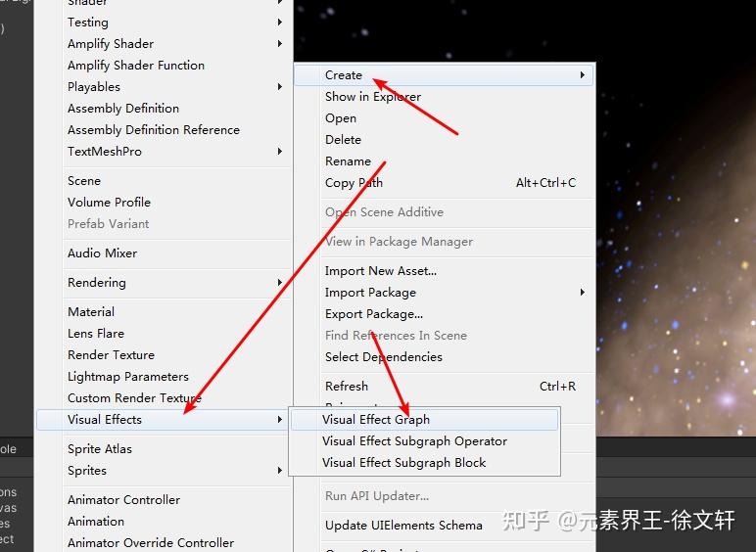Create a Render Texture asset

point(164,355)
